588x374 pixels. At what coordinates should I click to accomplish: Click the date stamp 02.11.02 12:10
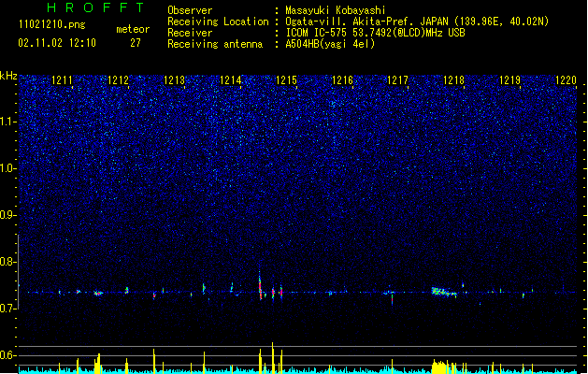click(57, 43)
